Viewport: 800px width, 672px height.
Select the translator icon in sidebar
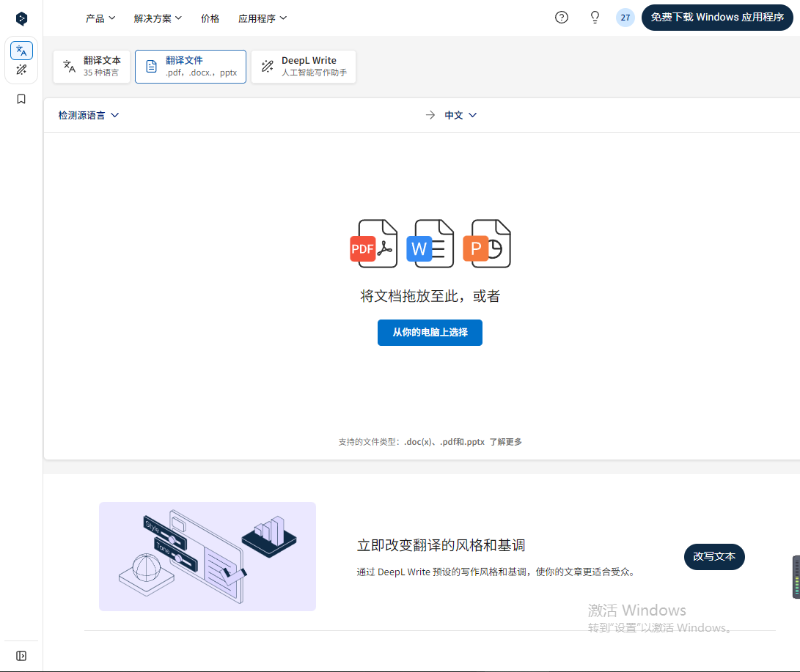click(21, 51)
